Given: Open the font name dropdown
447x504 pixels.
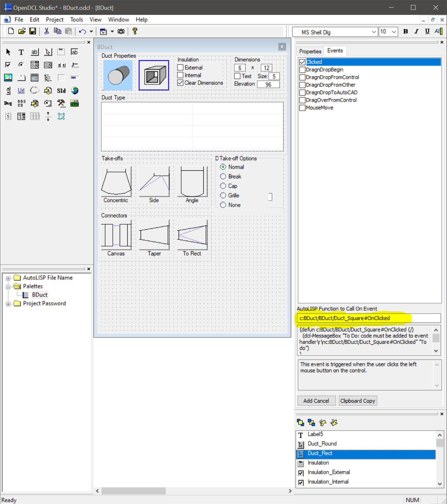Looking at the screenshot, I should tap(374, 32).
